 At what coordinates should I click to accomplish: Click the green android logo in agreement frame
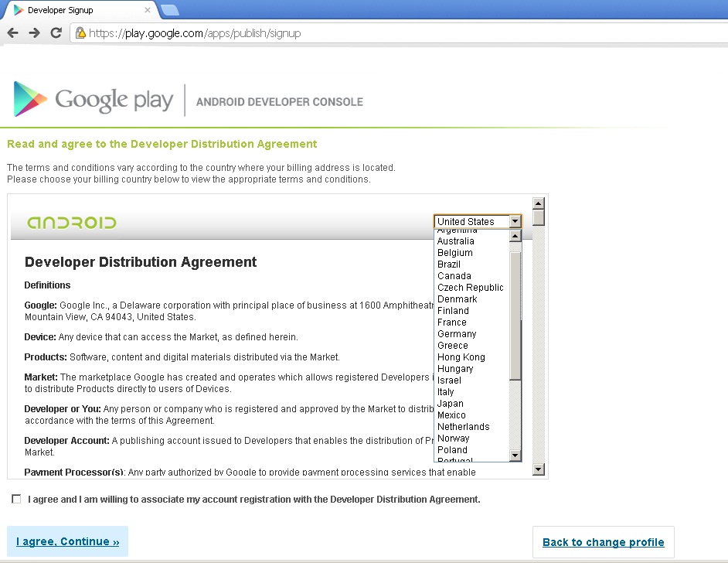pos(72,223)
